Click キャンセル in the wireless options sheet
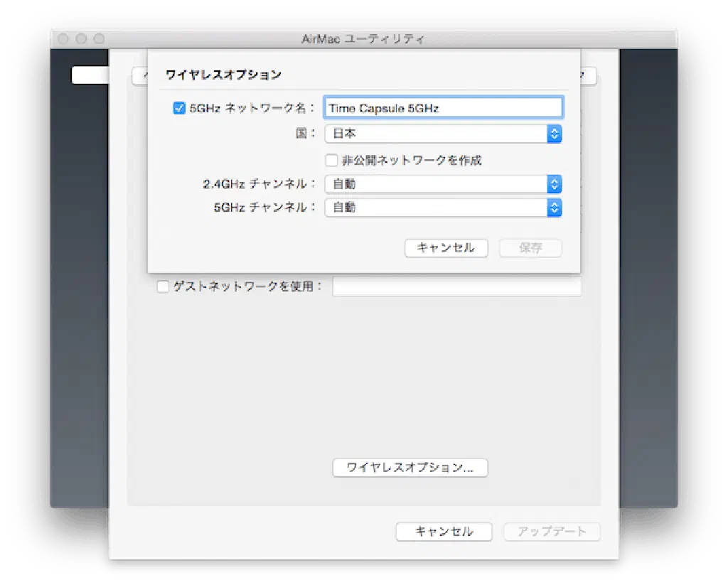The image size is (728, 580). (446, 248)
